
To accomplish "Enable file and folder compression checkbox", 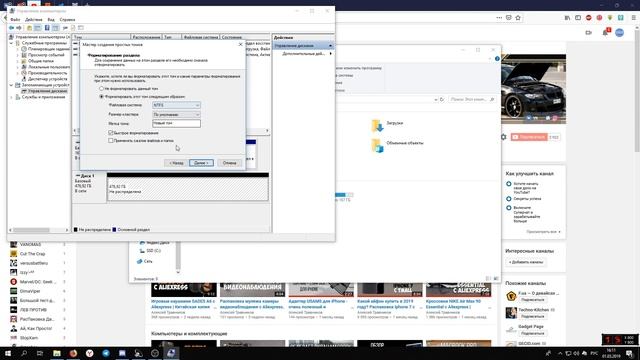I will [111, 140].
